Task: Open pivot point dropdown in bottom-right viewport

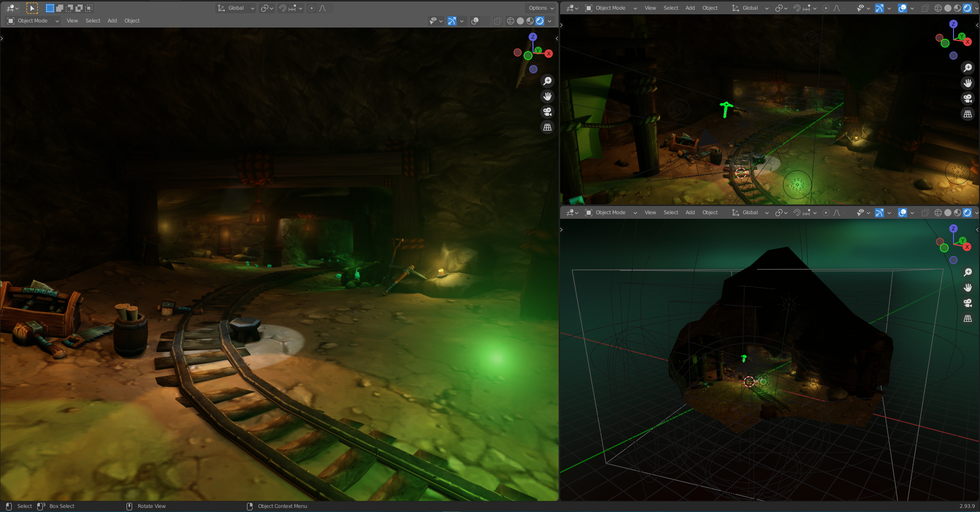Action: click(782, 213)
